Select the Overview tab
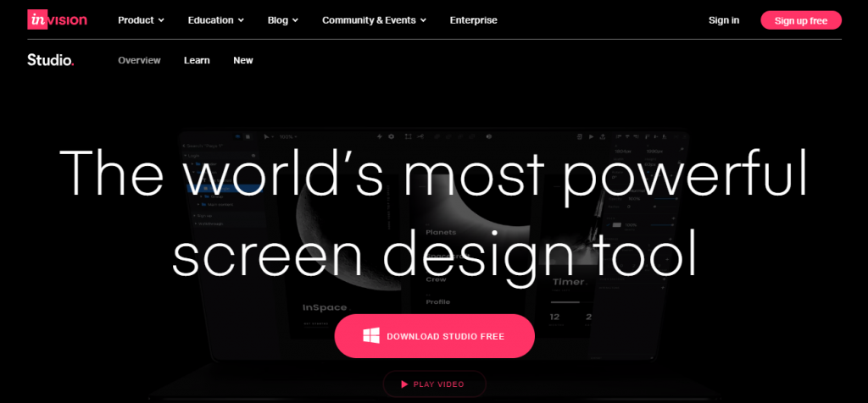868x403 pixels. [139, 60]
